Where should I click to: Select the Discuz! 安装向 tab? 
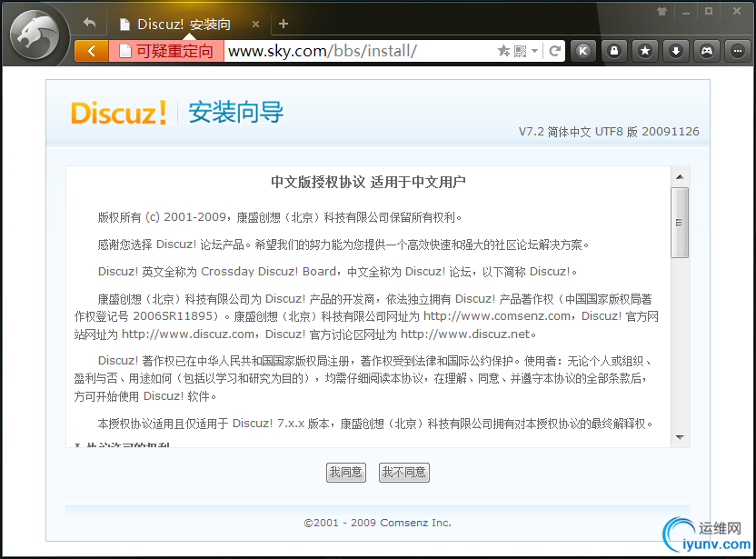(184, 25)
